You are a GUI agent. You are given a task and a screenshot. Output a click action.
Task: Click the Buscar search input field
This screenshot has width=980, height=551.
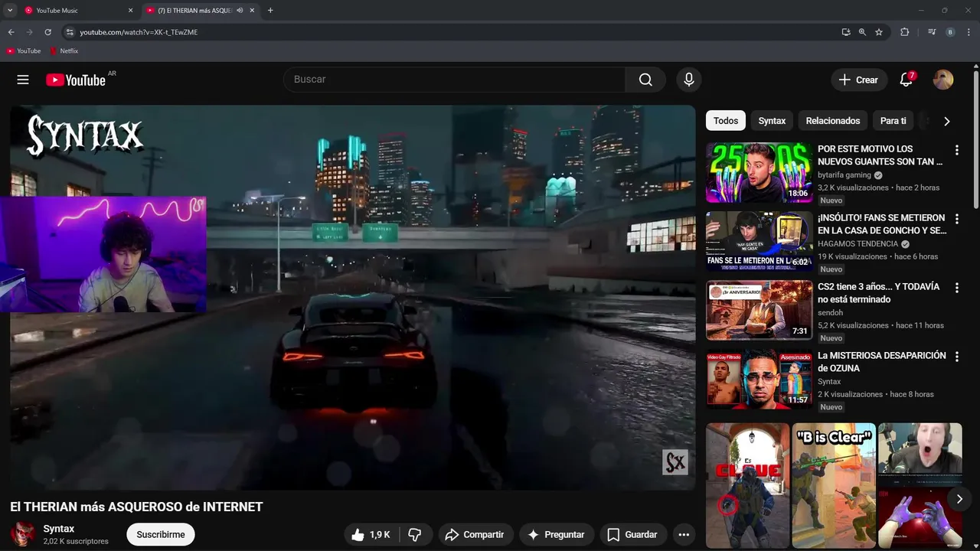tap(455, 80)
